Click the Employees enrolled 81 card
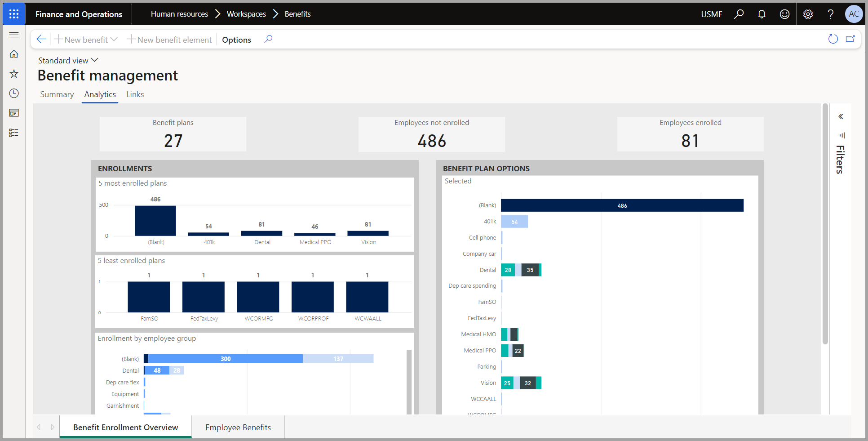This screenshot has width=868, height=441. [x=691, y=134]
